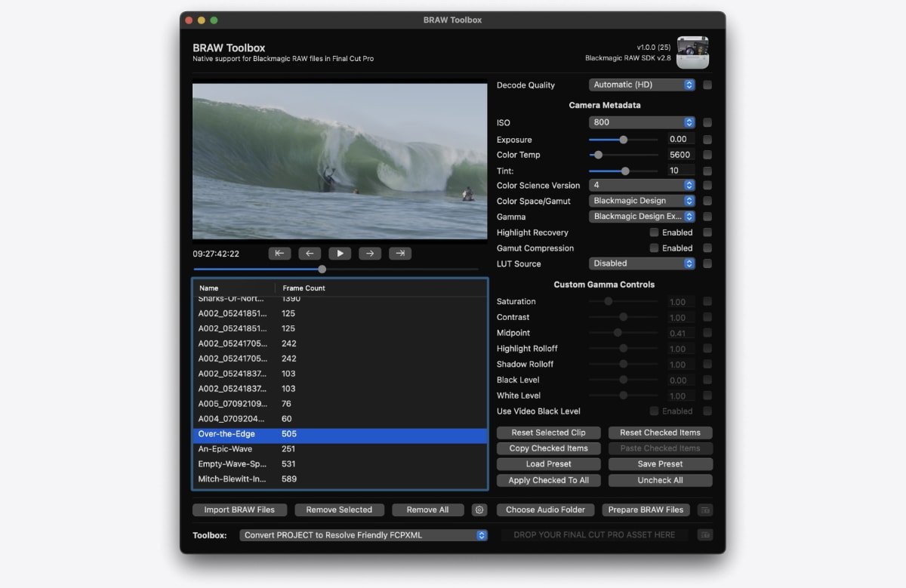Sort list by Frame Count column
The width and height of the screenshot is (906, 588).
point(304,288)
